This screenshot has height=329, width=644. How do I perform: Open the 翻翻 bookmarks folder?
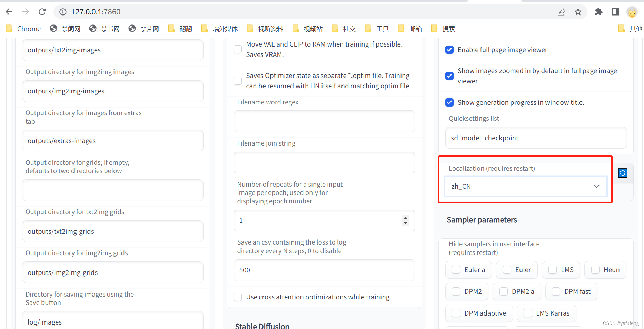point(180,29)
